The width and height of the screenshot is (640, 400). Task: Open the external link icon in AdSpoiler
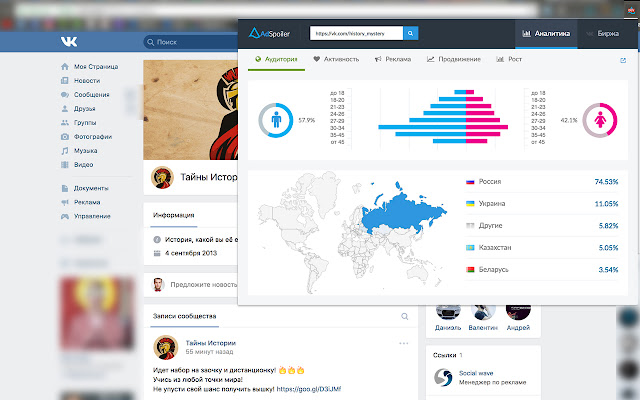pyautogui.click(x=624, y=60)
